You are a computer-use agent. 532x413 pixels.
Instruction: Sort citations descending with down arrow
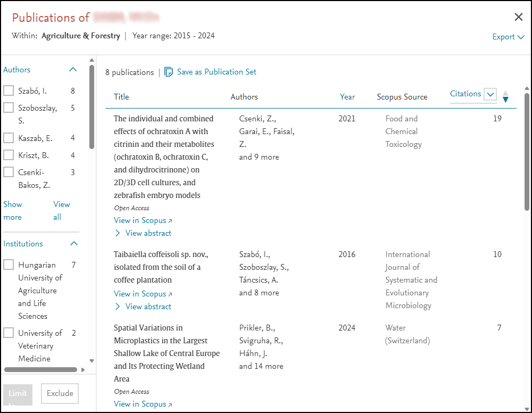point(505,100)
